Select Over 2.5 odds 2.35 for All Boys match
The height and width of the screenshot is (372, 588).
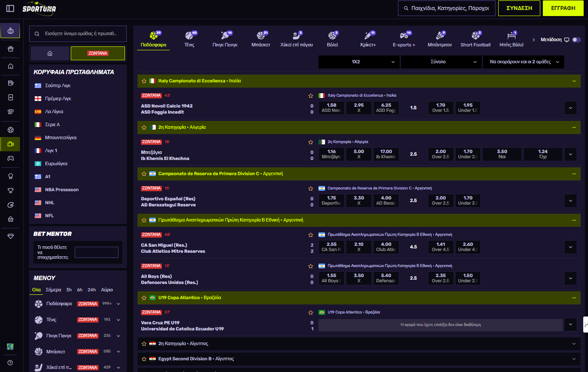click(x=440, y=278)
